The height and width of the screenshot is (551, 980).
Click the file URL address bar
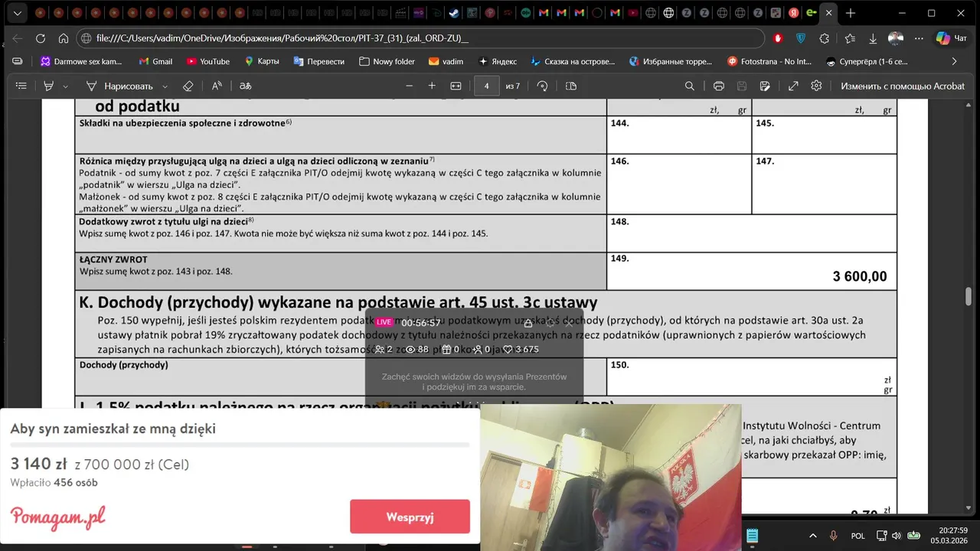click(421, 38)
